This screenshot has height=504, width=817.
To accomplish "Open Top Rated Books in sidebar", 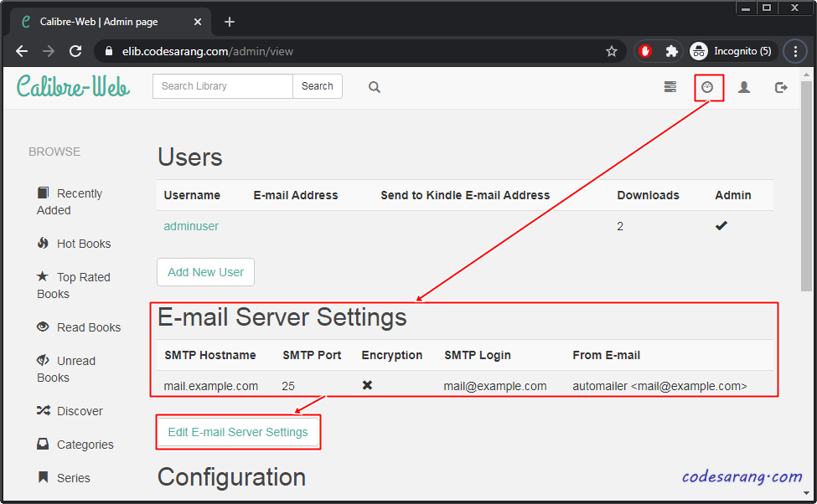I will pos(74,285).
